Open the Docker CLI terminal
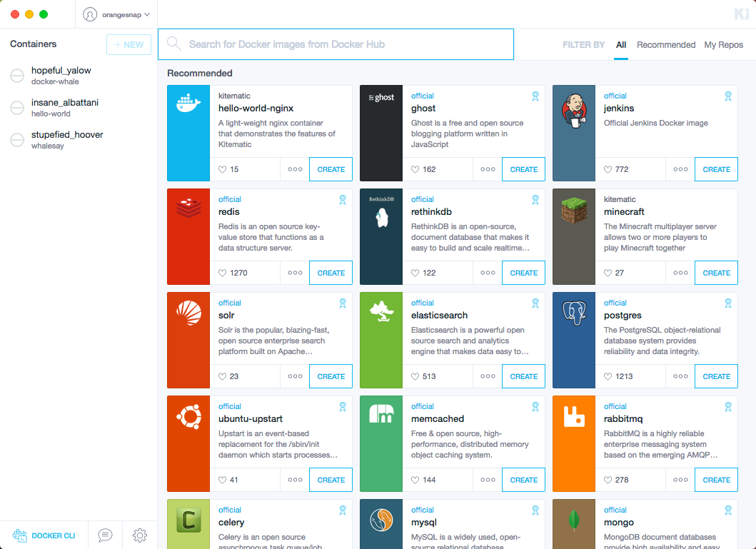The width and height of the screenshot is (756, 549). tap(44, 535)
